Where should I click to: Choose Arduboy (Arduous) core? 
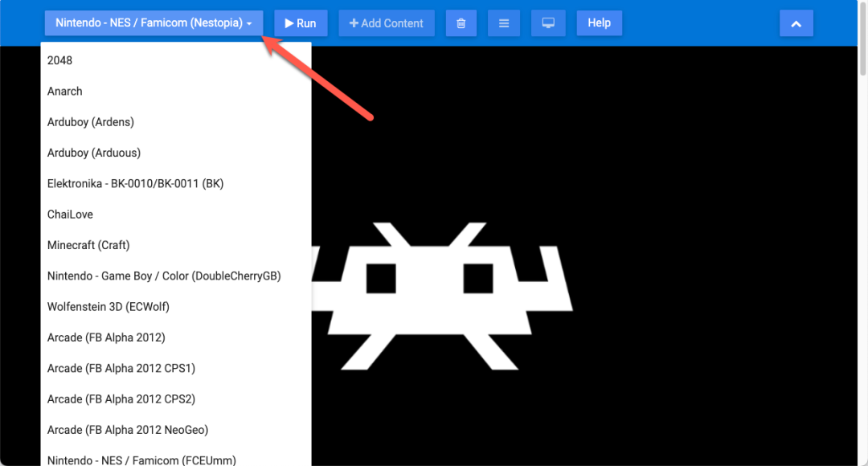pyautogui.click(x=176, y=153)
